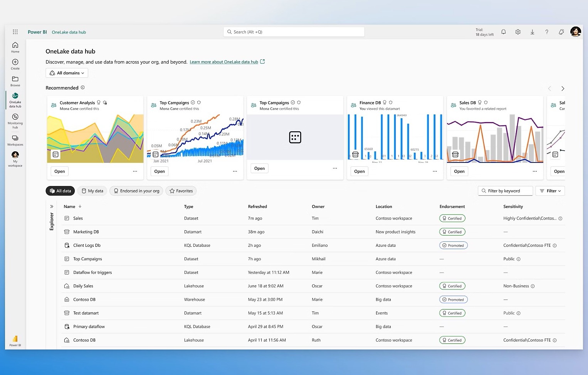
Task: Open the Marketing DB datamart
Action: click(x=86, y=232)
